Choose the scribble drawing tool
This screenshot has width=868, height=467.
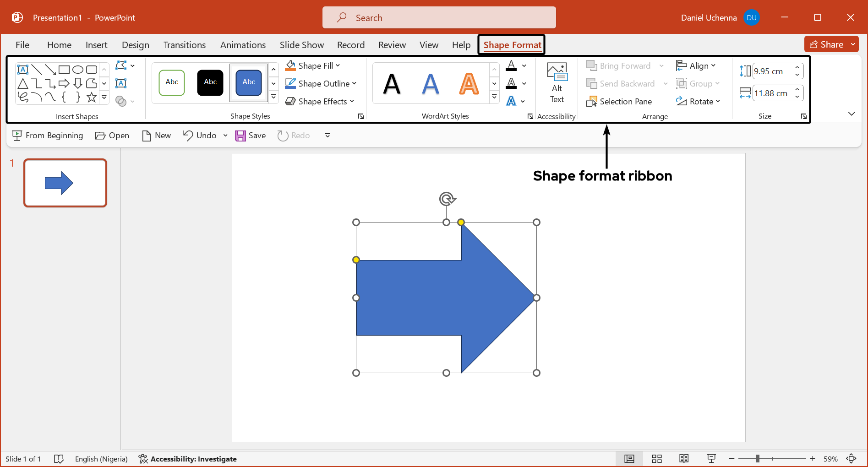(23, 97)
